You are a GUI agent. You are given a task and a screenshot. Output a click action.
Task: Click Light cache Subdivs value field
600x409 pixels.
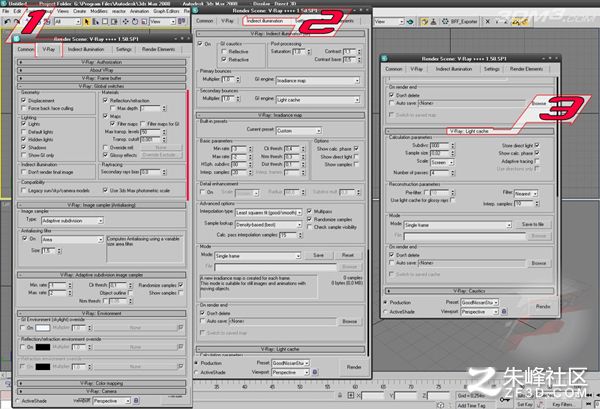(440, 145)
